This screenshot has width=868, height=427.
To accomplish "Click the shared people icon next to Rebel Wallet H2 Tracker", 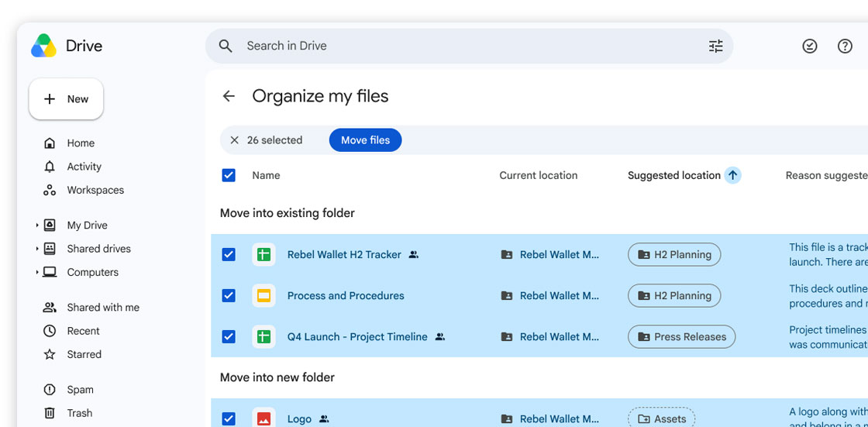I will [x=414, y=255].
